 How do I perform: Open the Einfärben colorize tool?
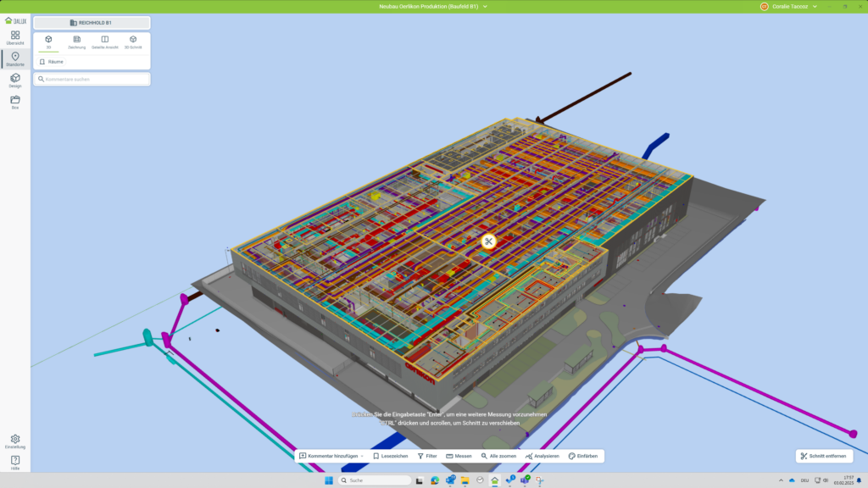tap(583, 456)
